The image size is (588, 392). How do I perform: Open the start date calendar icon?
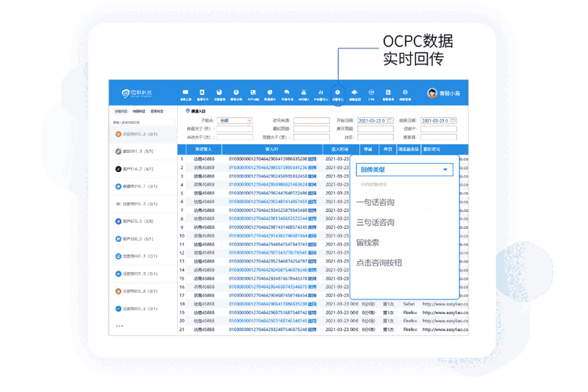390,121
